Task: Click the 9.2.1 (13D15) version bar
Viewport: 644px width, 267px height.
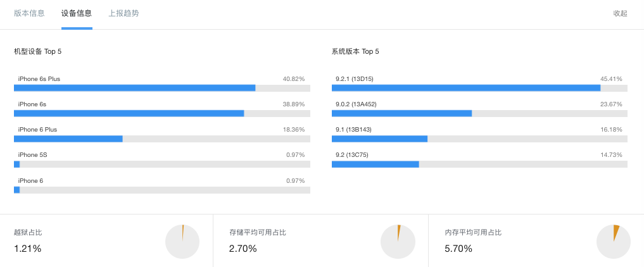Action: pyautogui.click(x=479, y=88)
